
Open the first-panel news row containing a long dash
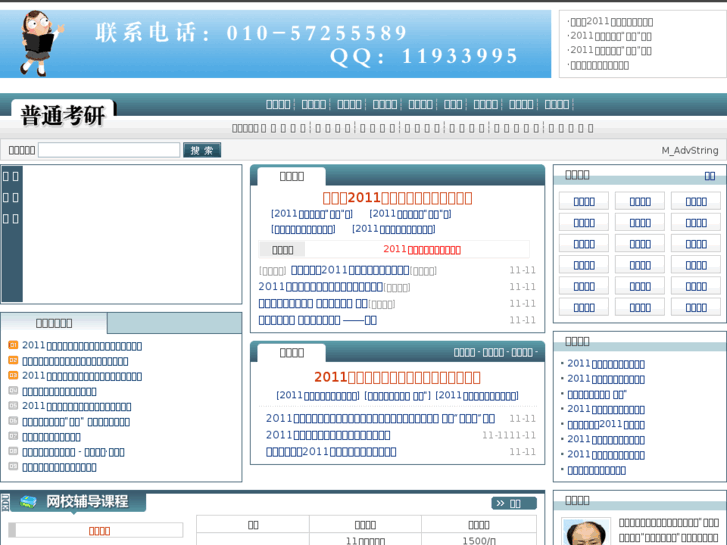coord(318,320)
